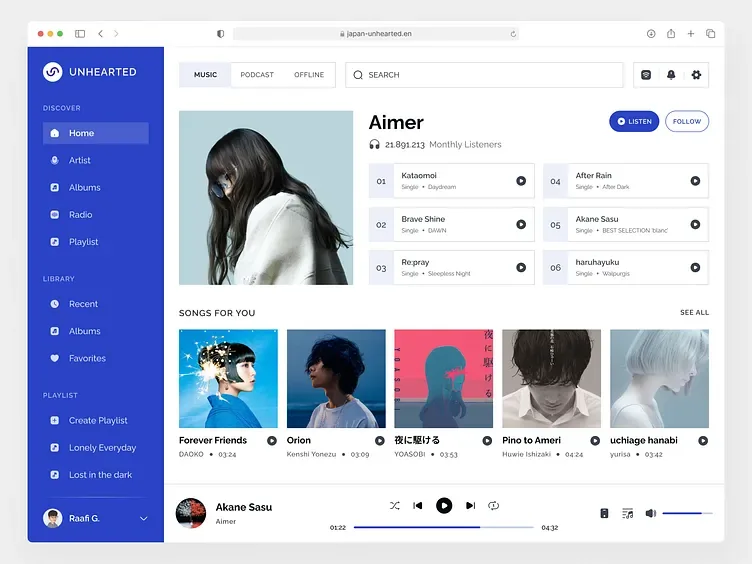Click the Spotify-style icon in top bar
This screenshot has height=564, width=752.
coord(646,75)
